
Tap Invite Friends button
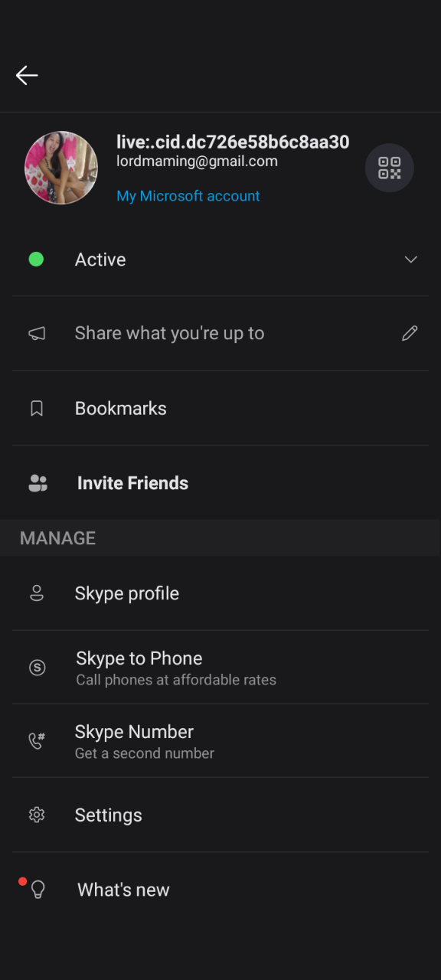(220, 483)
